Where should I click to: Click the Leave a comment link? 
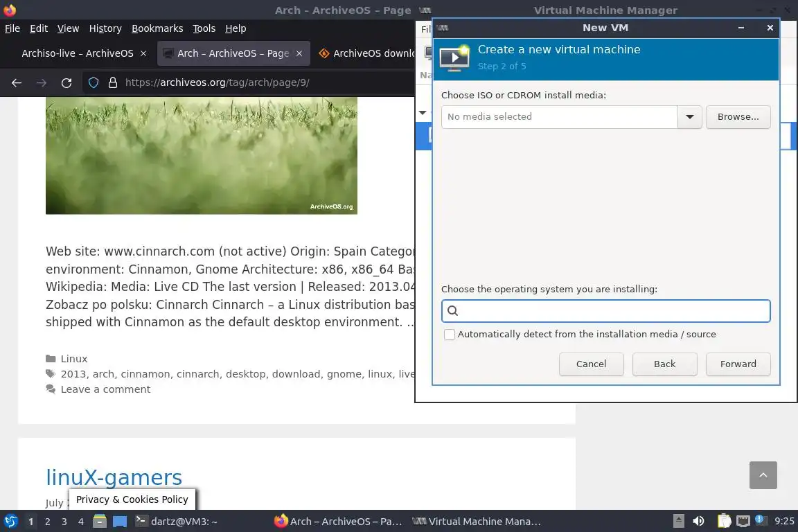[105, 389]
